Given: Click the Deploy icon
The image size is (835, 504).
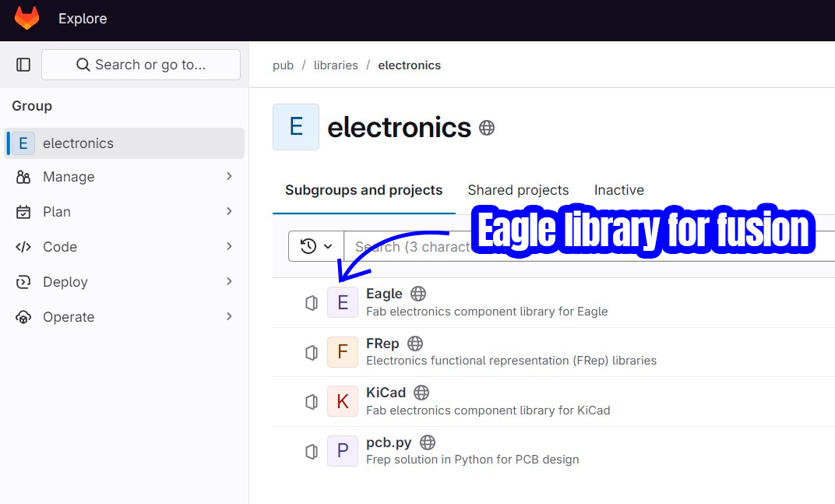Looking at the screenshot, I should 23,282.
